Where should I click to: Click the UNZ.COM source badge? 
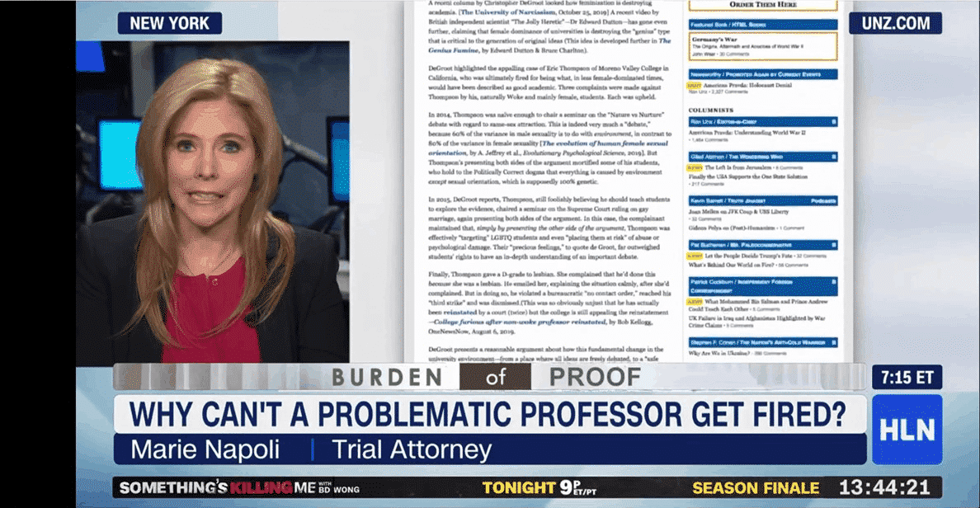point(895,23)
